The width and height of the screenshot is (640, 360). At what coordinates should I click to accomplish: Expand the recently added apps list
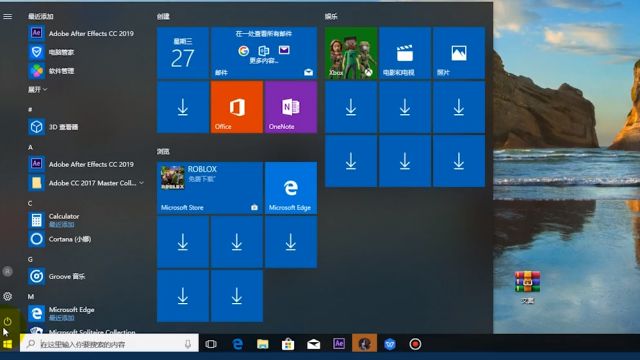(x=38, y=89)
